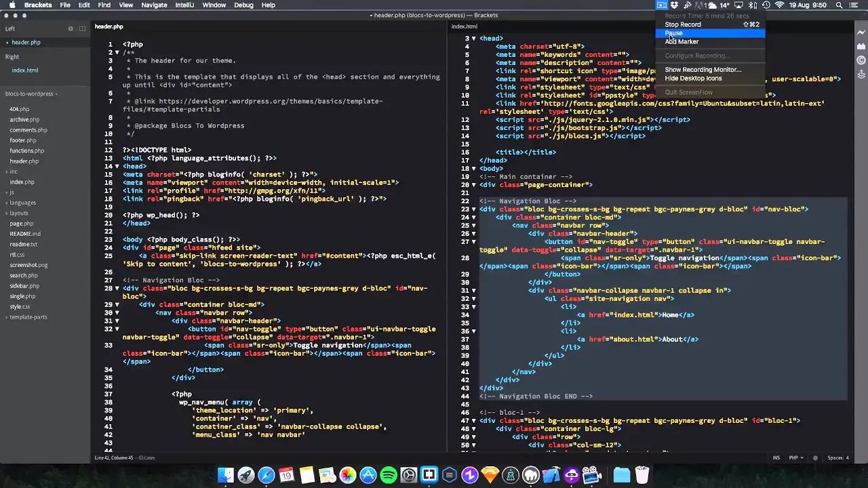Select Hide Desktop Icons menu item

click(710, 79)
